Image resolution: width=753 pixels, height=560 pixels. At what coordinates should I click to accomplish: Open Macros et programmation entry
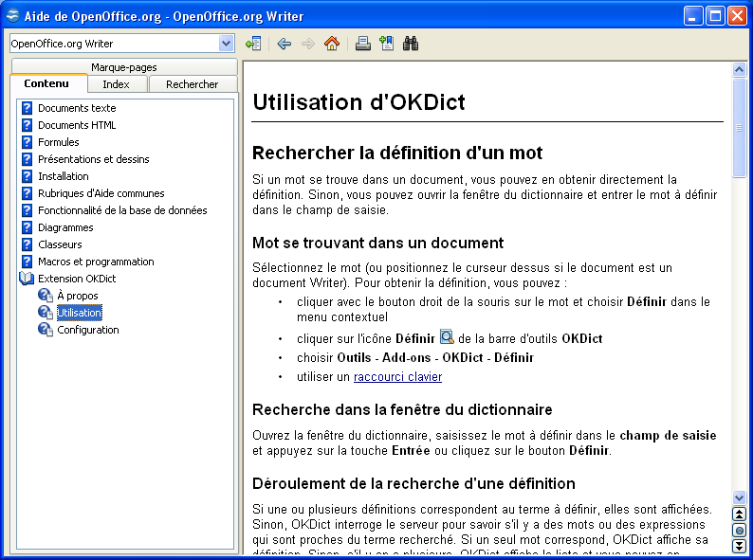pos(96,262)
